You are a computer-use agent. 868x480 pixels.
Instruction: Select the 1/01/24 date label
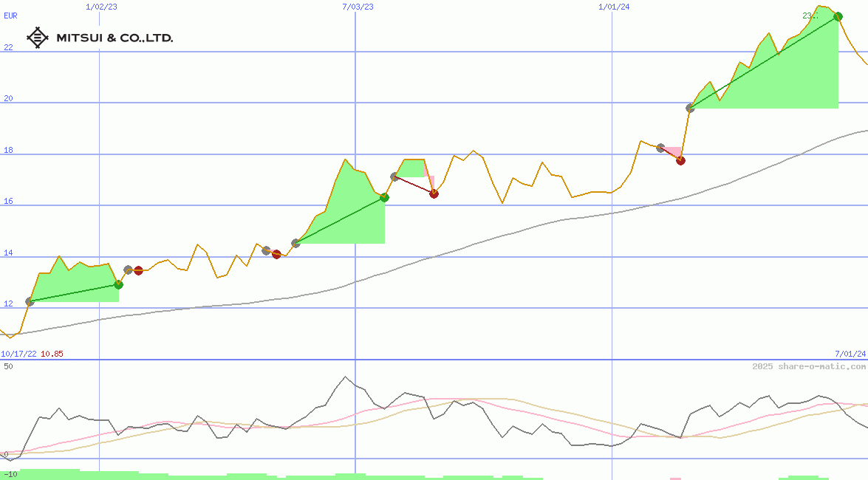click(614, 7)
